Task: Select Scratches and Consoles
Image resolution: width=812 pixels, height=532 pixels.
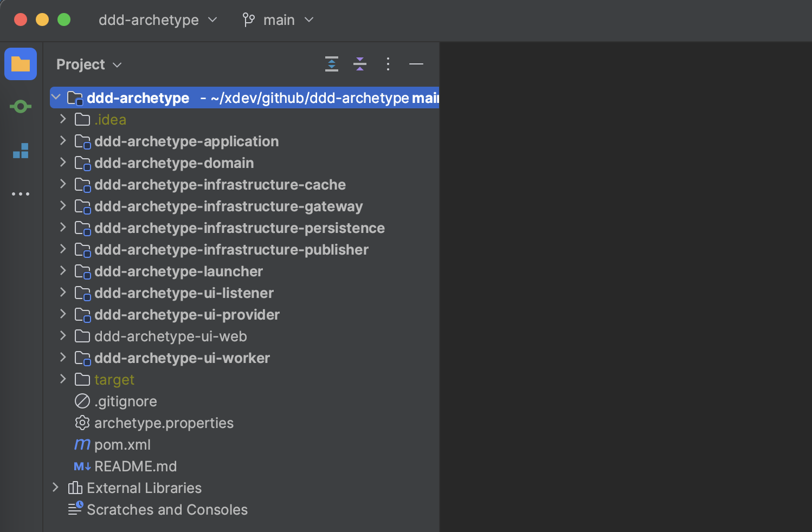Action: click(x=166, y=510)
